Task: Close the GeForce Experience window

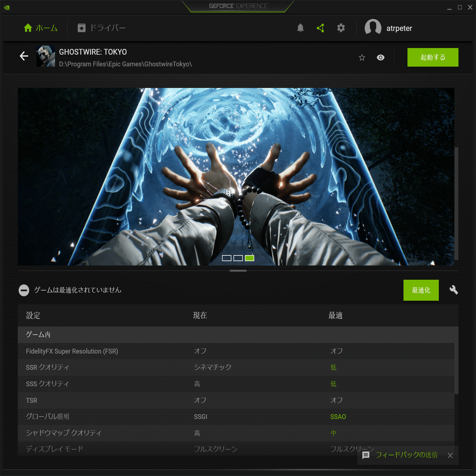Action: [470, 7]
